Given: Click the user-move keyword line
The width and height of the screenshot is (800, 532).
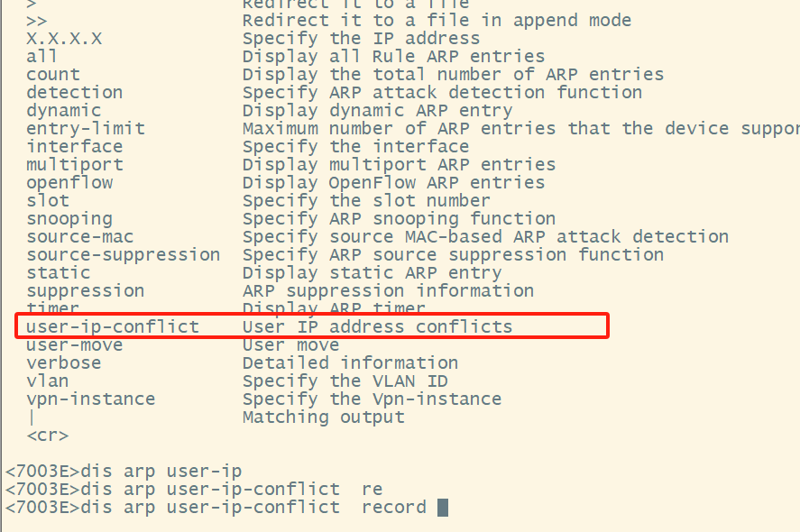Looking at the screenshot, I should [x=74, y=344].
